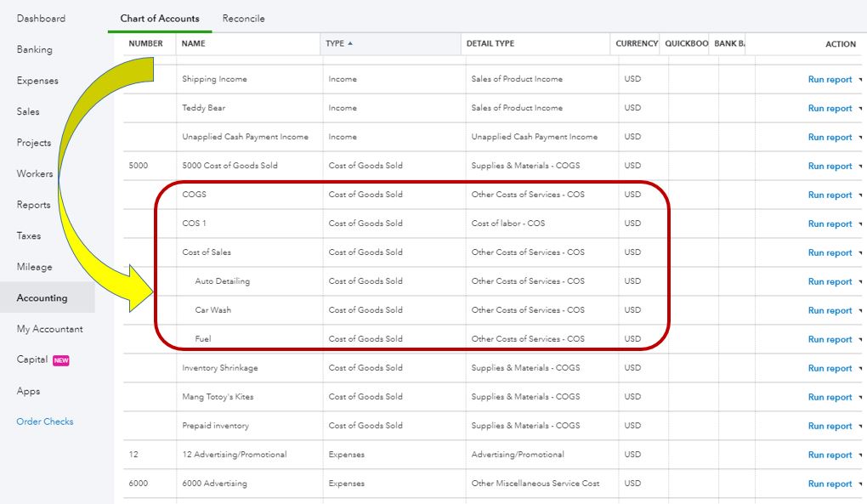The width and height of the screenshot is (867, 504).
Task: Open My Accountant from the sidebar
Action: (x=50, y=329)
